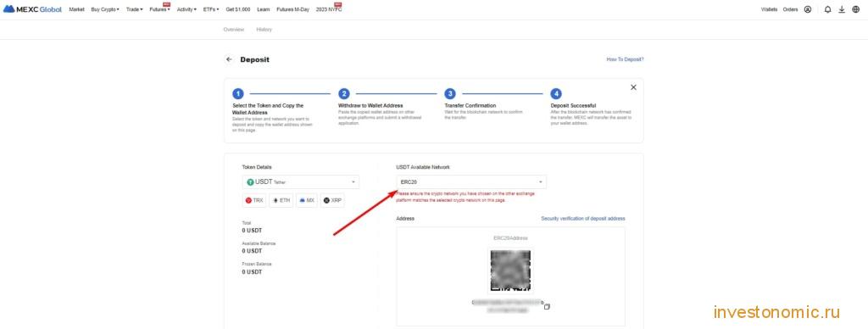
Task: Close the deposit steps guide
Action: [x=633, y=87]
